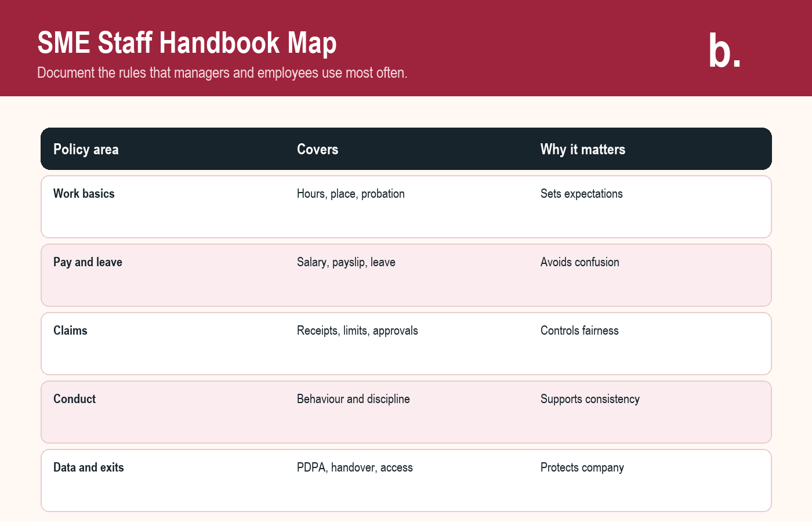The height and width of the screenshot is (522, 812).
Task: Click the 'Avoids confusion' cell
Action: 580,262
